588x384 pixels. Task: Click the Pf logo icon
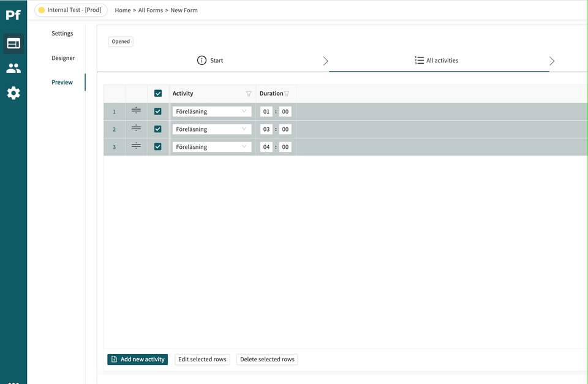[13, 15]
